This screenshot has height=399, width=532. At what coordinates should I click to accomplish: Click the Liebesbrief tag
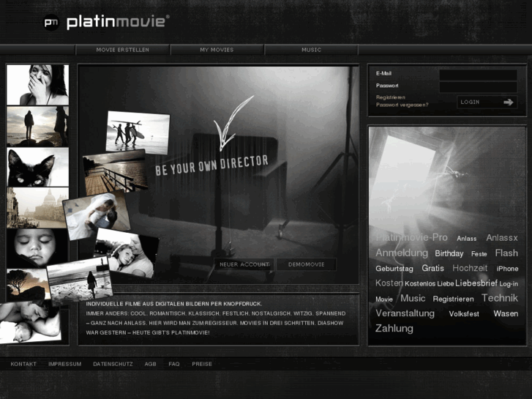[x=476, y=283]
